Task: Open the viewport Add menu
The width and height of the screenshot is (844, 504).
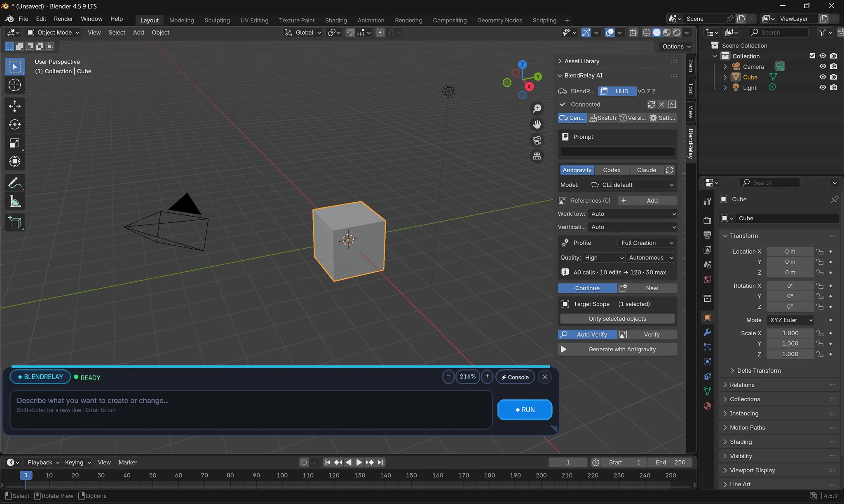Action: tap(138, 33)
